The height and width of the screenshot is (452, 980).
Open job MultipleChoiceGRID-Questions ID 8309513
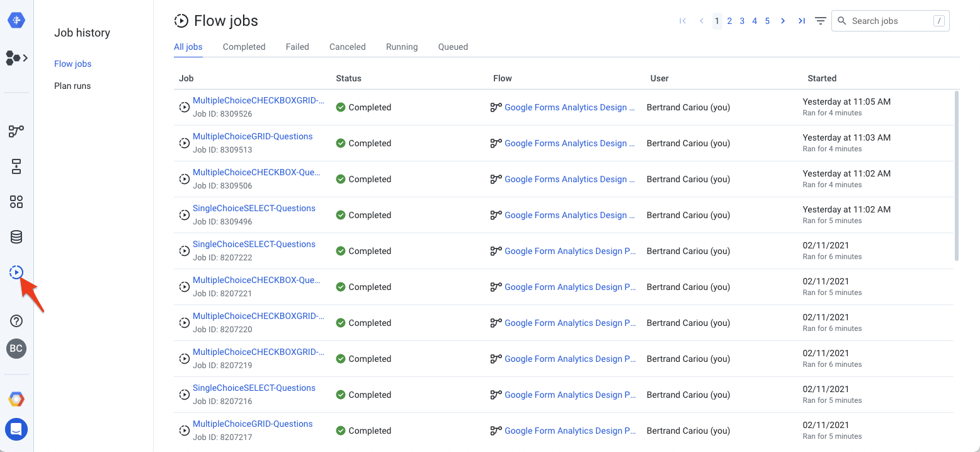click(253, 136)
